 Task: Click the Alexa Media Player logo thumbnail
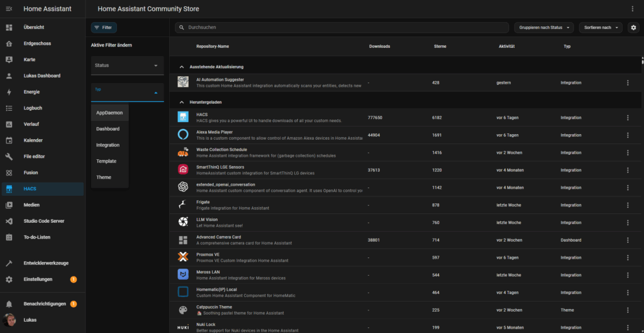coord(183,135)
